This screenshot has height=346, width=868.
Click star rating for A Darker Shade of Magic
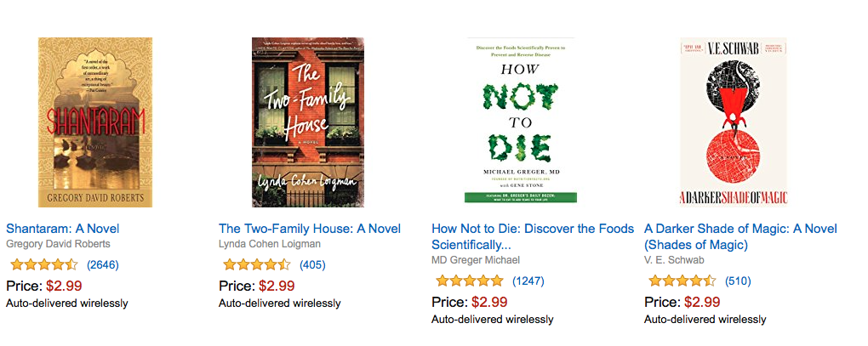(x=682, y=281)
